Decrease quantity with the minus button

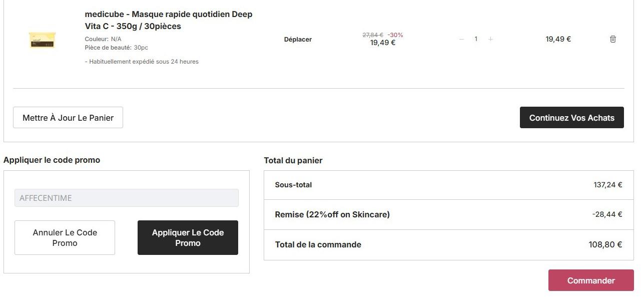coord(461,39)
